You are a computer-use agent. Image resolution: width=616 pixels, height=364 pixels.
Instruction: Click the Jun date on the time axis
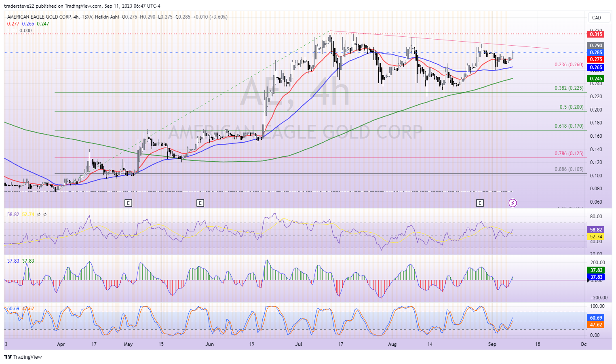(x=209, y=344)
